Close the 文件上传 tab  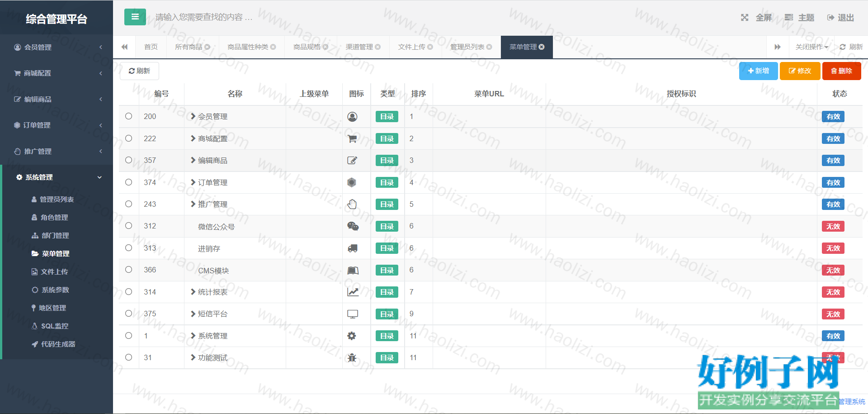(x=430, y=47)
